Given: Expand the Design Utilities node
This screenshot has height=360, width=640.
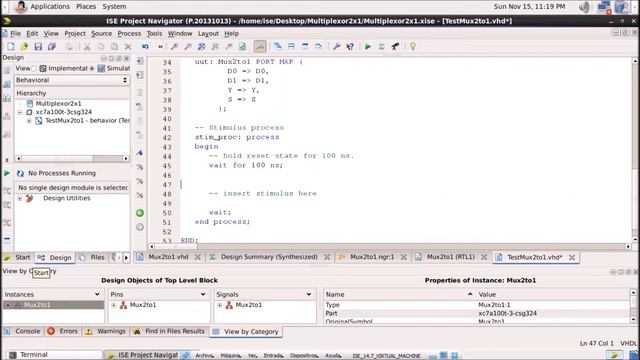Looking at the screenshot, I should pos(20,198).
